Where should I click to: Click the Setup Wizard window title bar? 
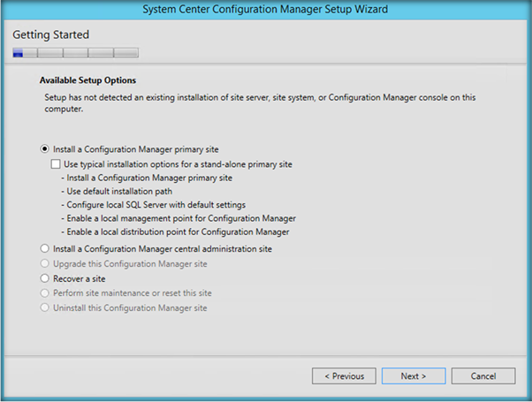[265, 9]
